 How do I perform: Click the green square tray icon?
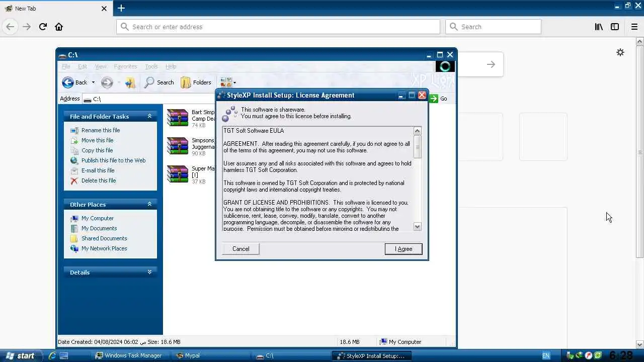pyautogui.click(x=598, y=355)
